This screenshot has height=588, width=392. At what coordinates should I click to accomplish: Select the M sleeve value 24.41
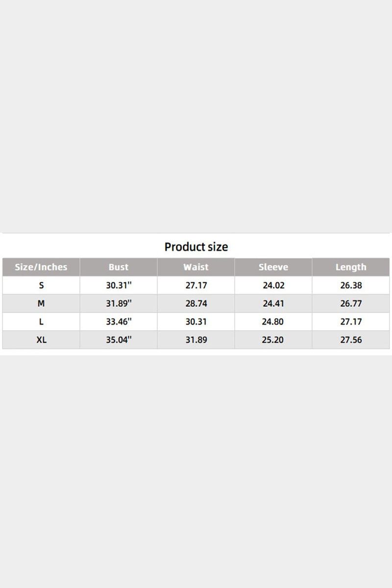coord(273,303)
